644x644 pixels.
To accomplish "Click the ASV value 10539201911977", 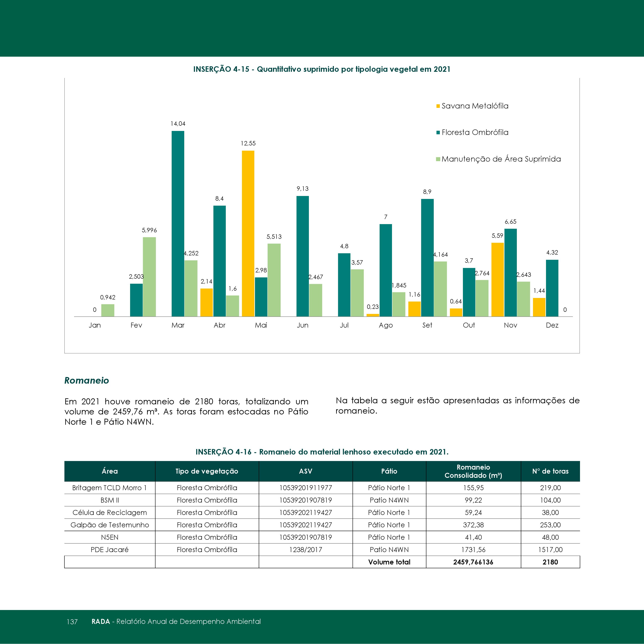I will coord(306,488).
